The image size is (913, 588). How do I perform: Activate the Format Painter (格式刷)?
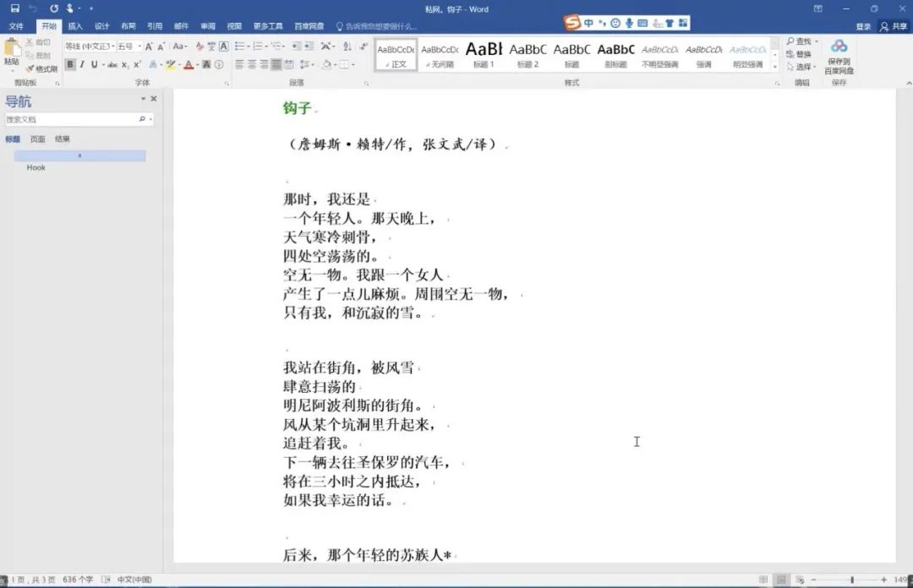(x=42, y=68)
